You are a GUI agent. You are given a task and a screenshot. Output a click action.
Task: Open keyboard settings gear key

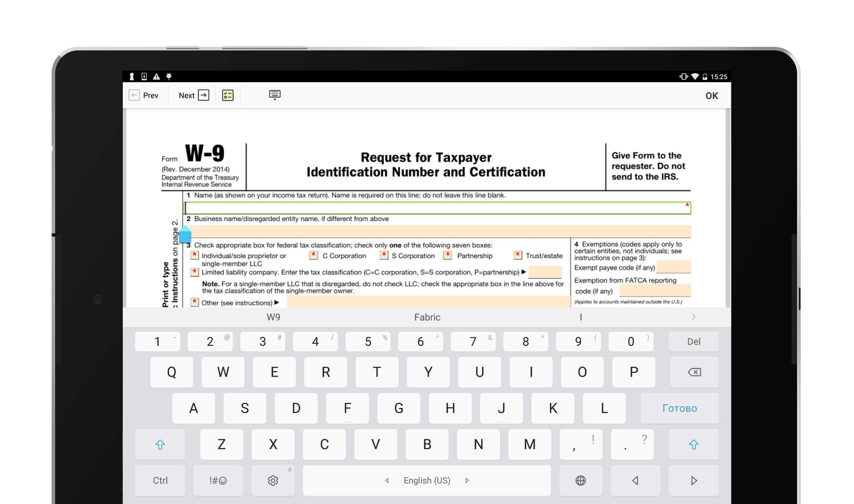273,481
